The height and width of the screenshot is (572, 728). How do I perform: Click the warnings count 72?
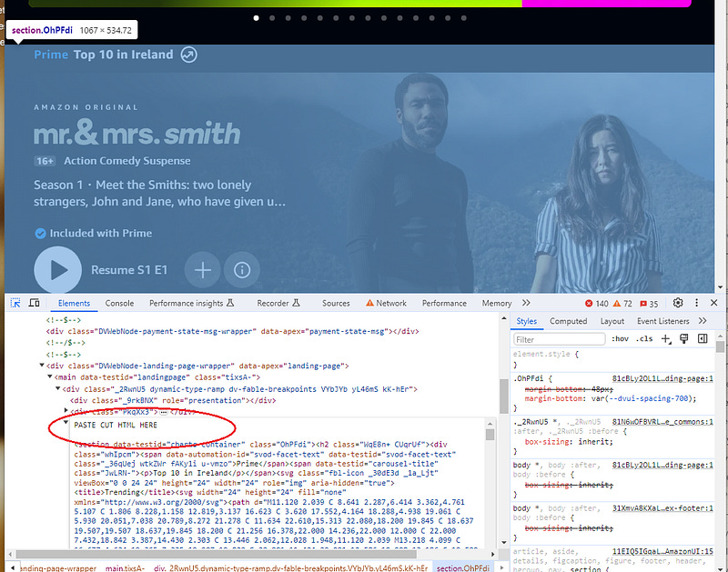coord(622,304)
